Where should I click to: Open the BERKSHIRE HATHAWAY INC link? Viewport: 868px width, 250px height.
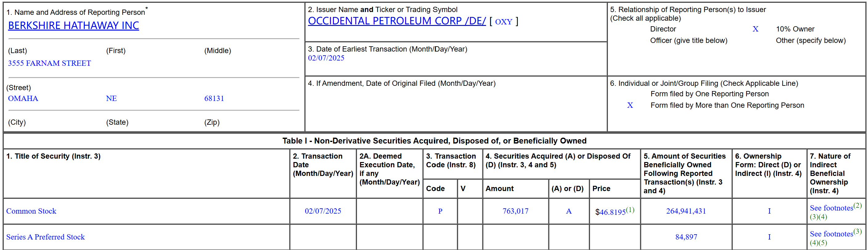coord(73,26)
